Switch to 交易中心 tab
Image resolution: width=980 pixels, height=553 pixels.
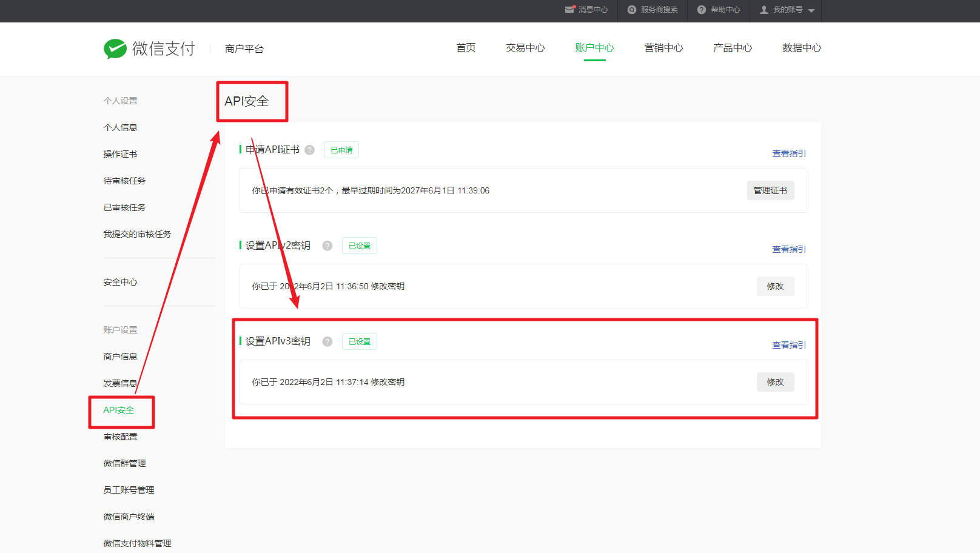525,48
